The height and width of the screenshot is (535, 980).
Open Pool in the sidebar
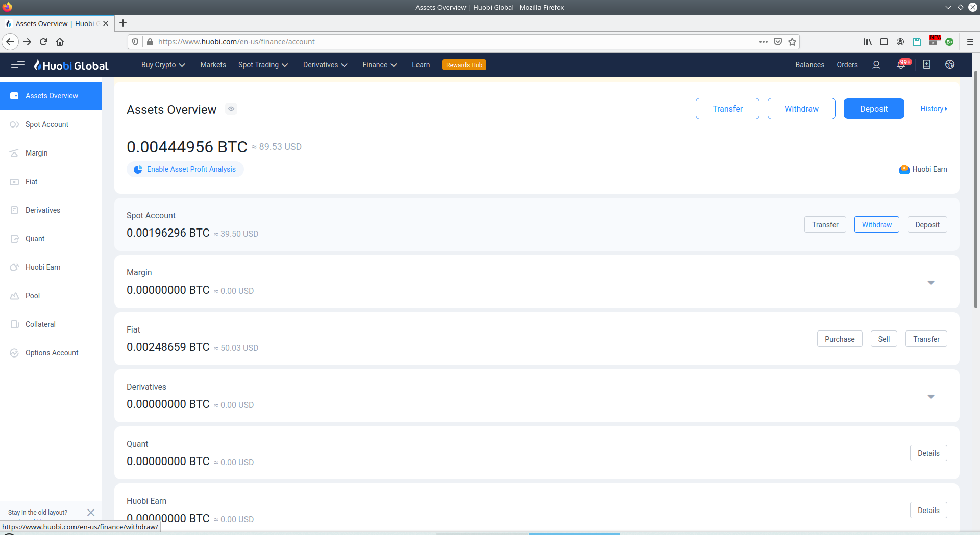51,296
